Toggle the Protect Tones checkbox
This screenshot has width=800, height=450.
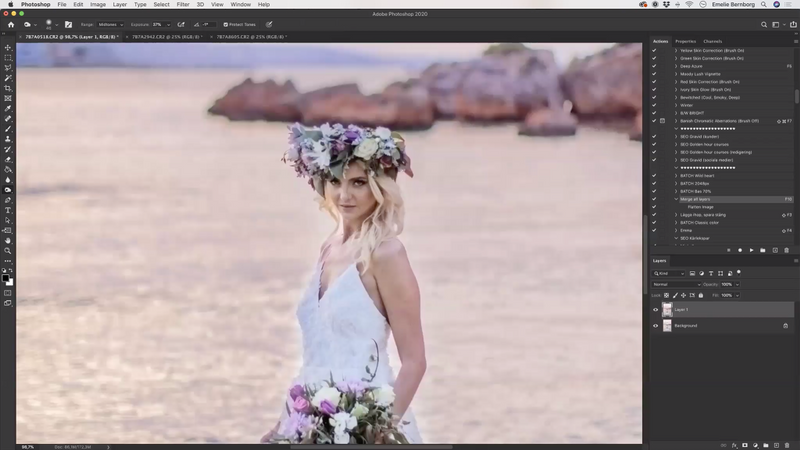(226, 24)
